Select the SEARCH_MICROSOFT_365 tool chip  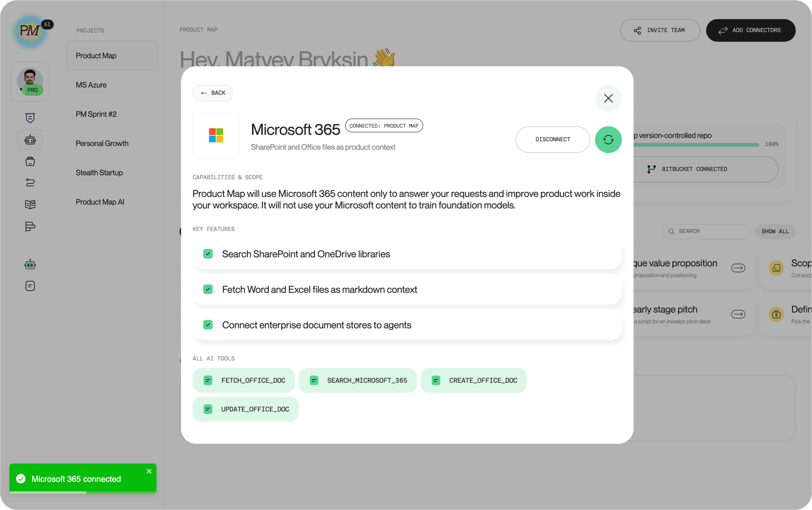point(358,380)
